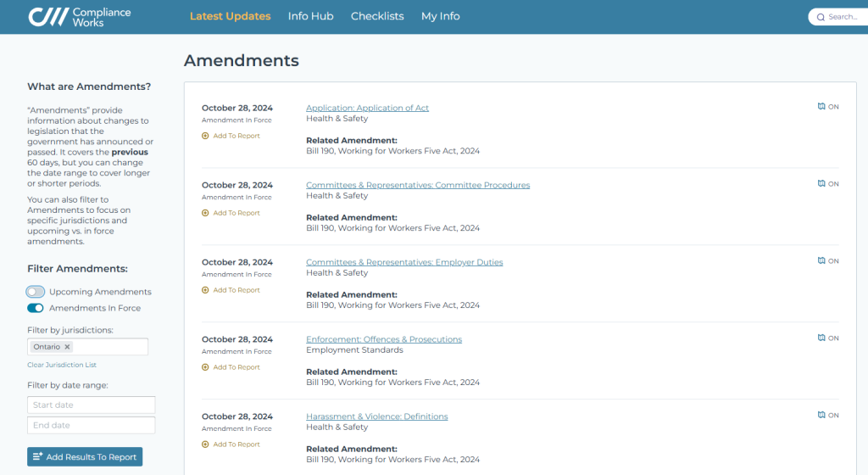Open the Info Hub tab
The height and width of the screenshot is (475, 868).
click(310, 16)
